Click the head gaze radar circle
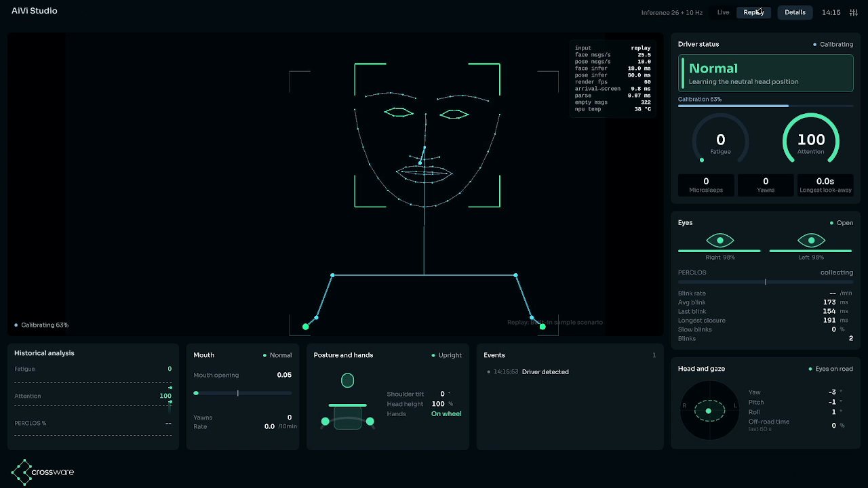Image resolution: width=868 pixels, height=488 pixels. (709, 411)
